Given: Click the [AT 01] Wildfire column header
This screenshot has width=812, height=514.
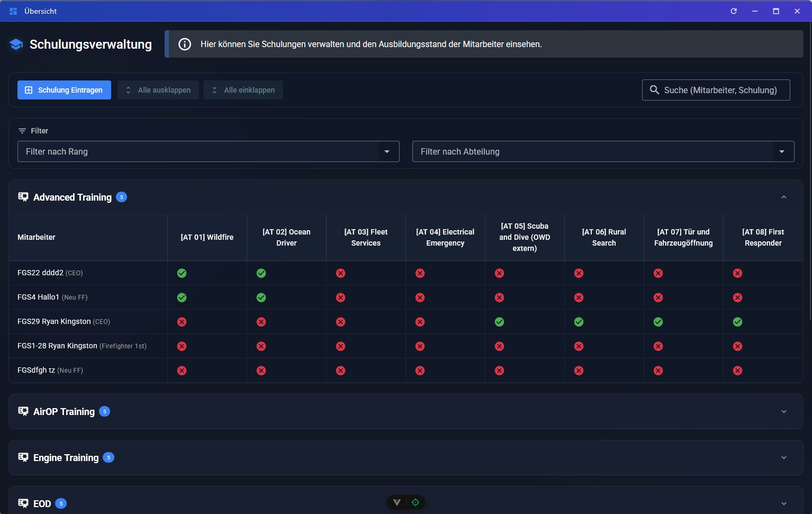Looking at the screenshot, I should click(207, 237).
